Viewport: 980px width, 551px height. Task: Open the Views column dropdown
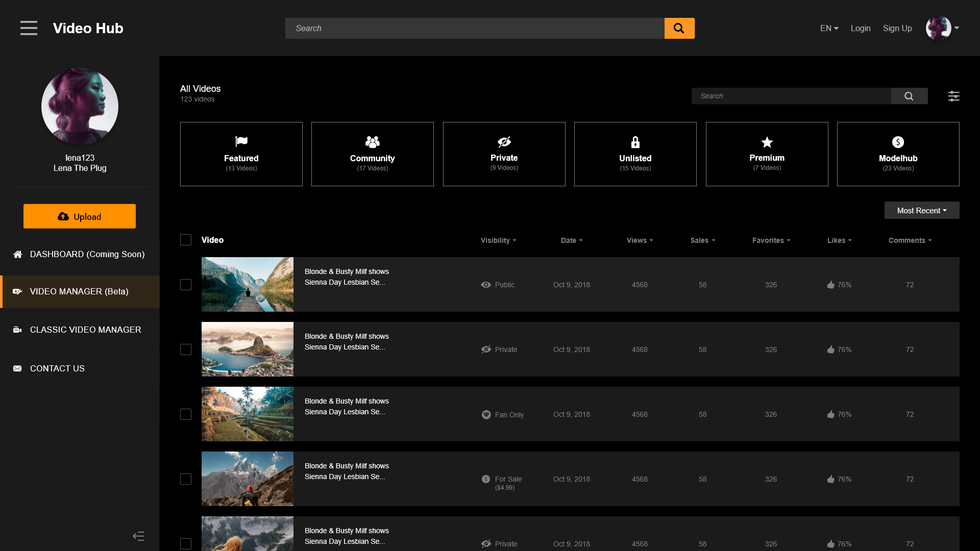[x=640, y=240]
